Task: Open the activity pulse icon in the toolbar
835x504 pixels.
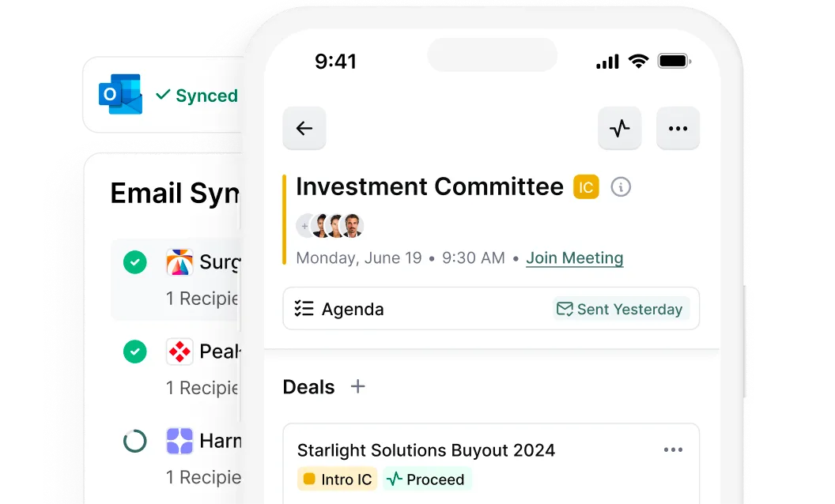Action: coord(619,128)
